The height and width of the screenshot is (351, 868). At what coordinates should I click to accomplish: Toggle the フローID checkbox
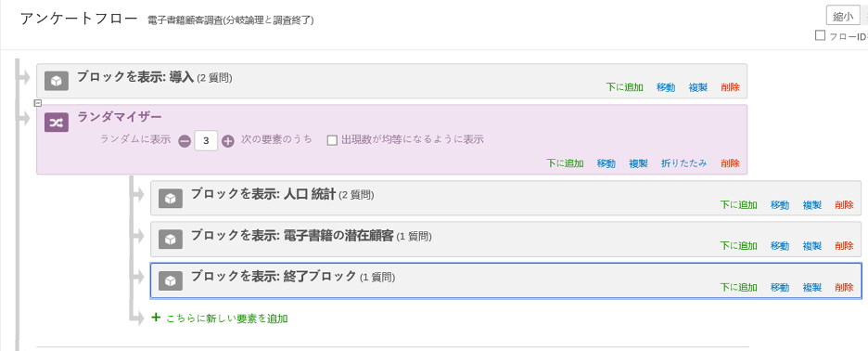(x=820, y=35)
